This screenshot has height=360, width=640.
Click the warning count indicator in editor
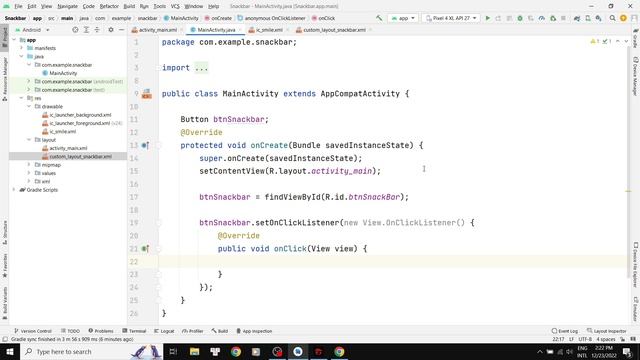tap(595, 41)
